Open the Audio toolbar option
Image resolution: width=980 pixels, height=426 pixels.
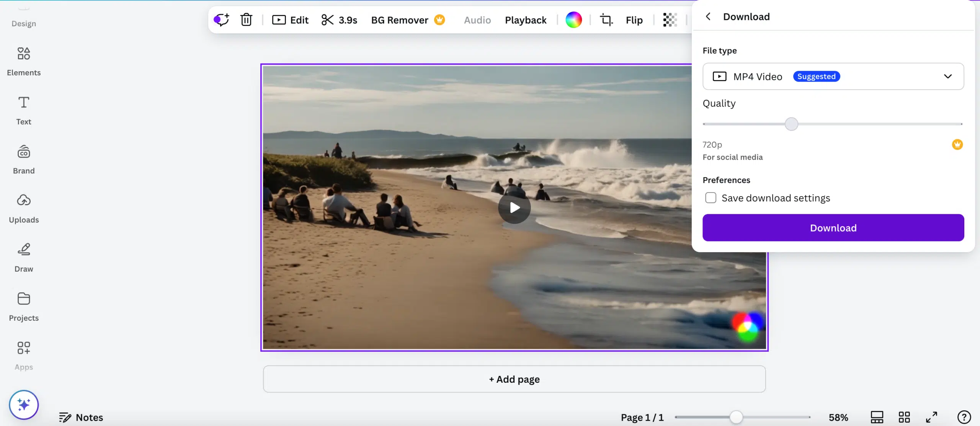(x=477, y=20)
